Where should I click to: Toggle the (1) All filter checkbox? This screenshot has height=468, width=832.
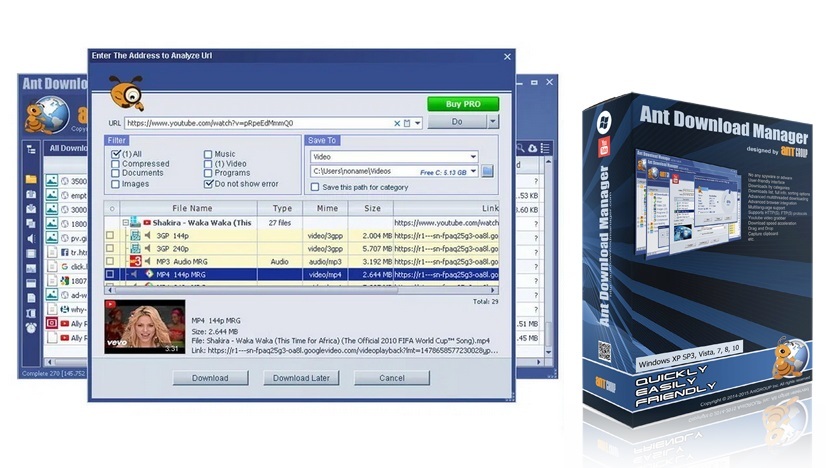coord(116,154)
